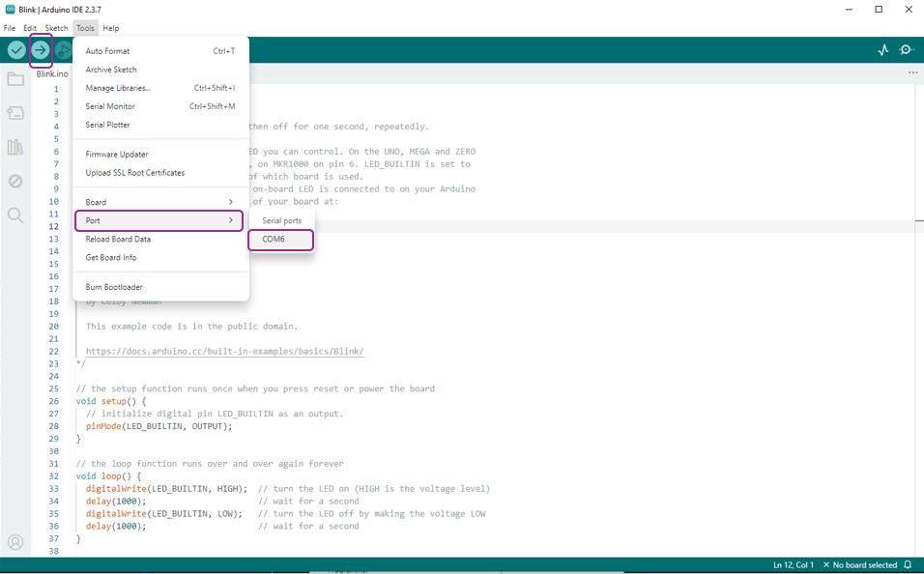Viewport: 924px width, 574px height.
Task: Click the digitalWrite(LED_BUILTIN, HIGH) line
Action: pos(166,489)
